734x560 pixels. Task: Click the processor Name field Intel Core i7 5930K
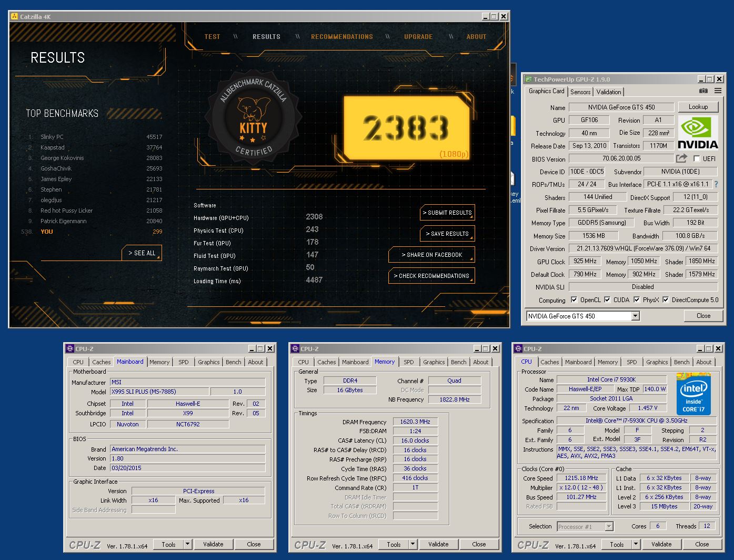point(611,379)
